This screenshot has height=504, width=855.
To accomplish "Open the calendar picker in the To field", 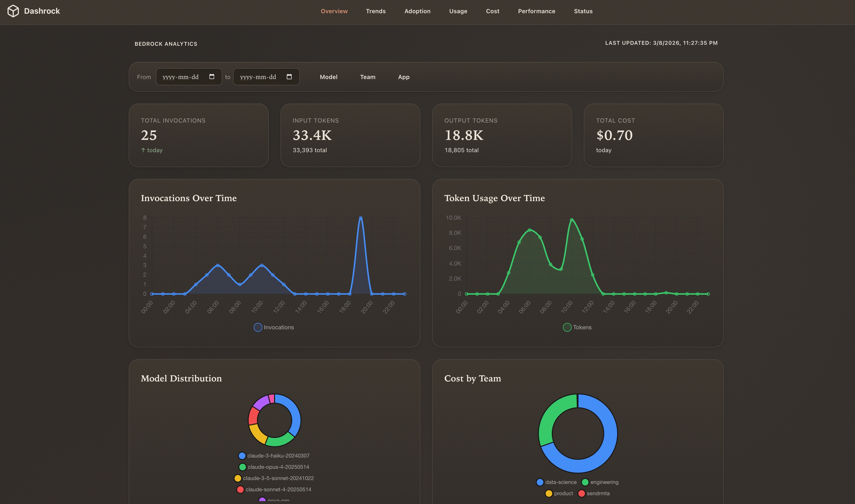I will click(289, 77).
